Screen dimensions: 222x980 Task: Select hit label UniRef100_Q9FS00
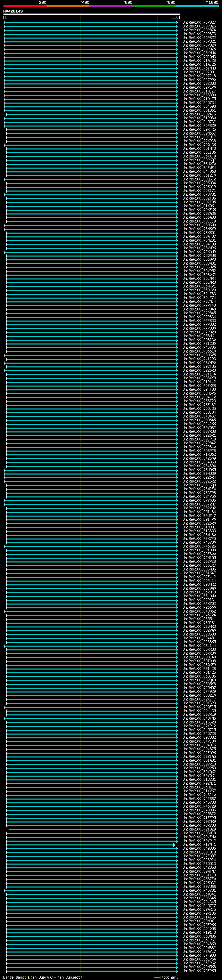click(x=199, y=553)
